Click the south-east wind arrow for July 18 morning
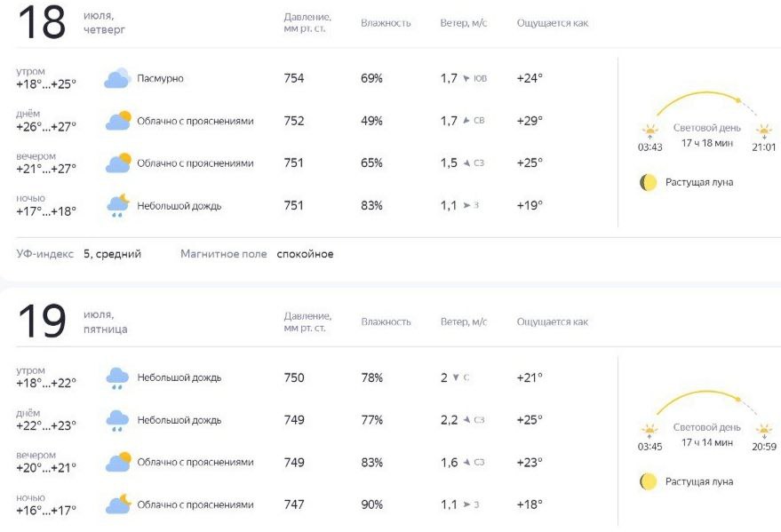 [x=466, y=78]
